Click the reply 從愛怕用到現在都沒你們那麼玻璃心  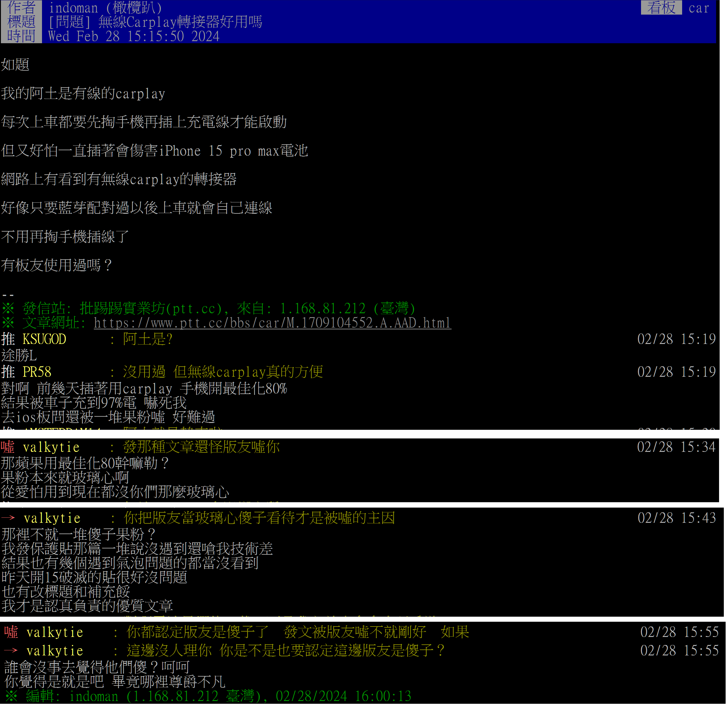coord(115,492)
